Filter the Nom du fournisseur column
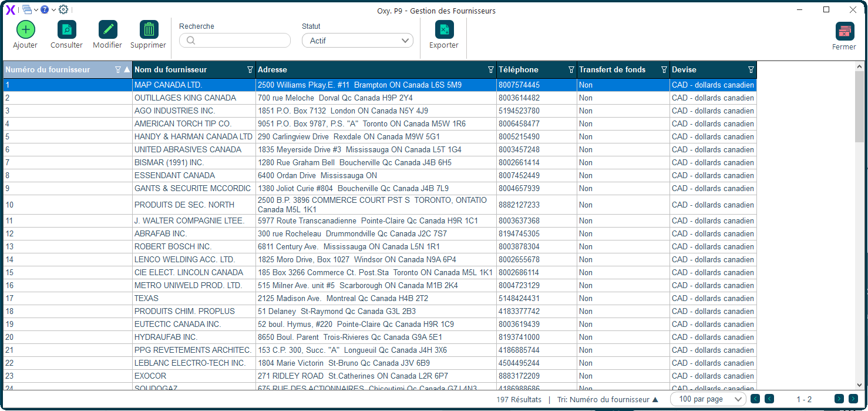The height and width of the screenshot is (411, 868). coord(250,70)
